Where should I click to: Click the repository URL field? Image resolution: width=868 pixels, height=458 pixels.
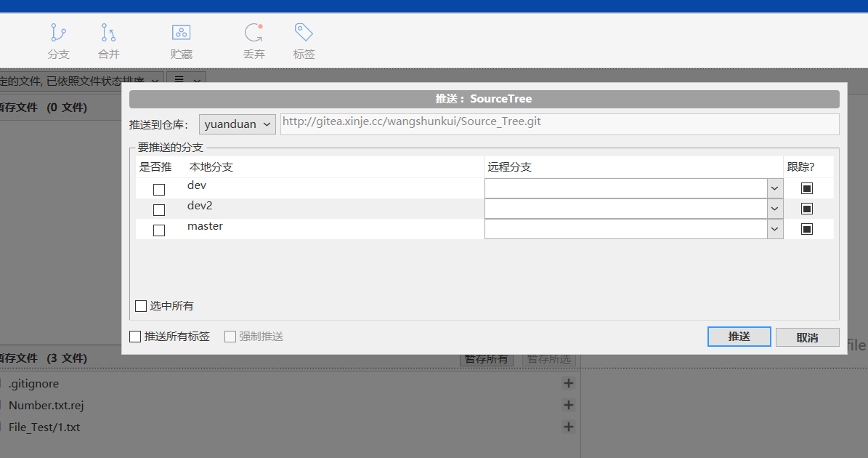[560, 124]
